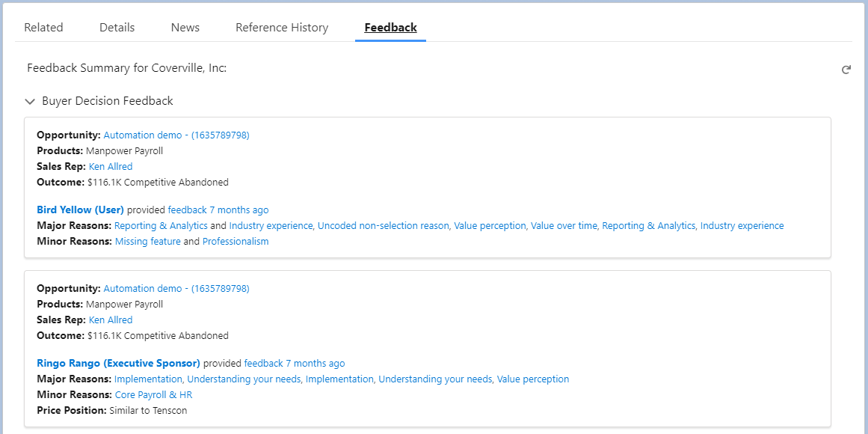Click the first Implementation major reason
Image resolution: width=868 pixels, height=434 pixels.
[148, 379]
